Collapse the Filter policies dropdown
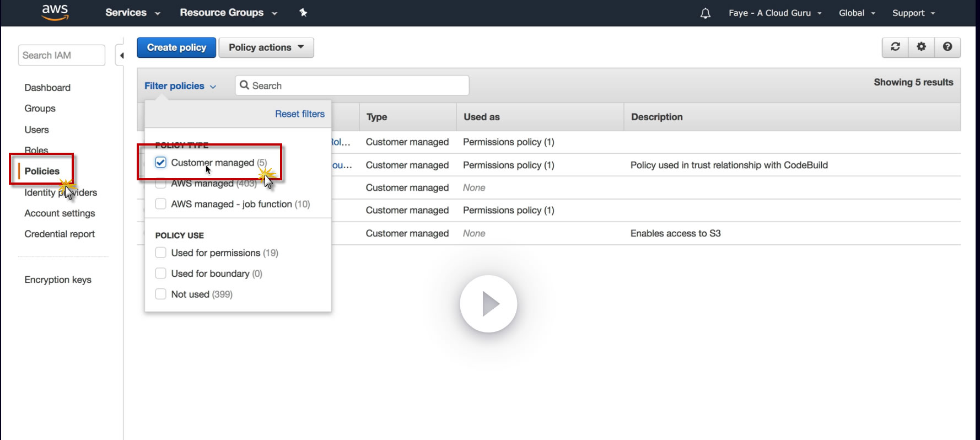 pyautogui.click(x=180, y=86)
